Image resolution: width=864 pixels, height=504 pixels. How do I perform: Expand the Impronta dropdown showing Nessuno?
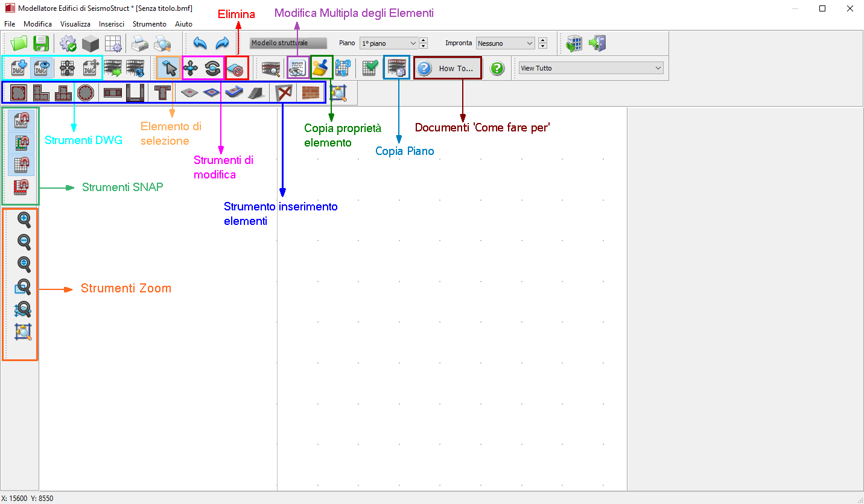tap(529, 43)
